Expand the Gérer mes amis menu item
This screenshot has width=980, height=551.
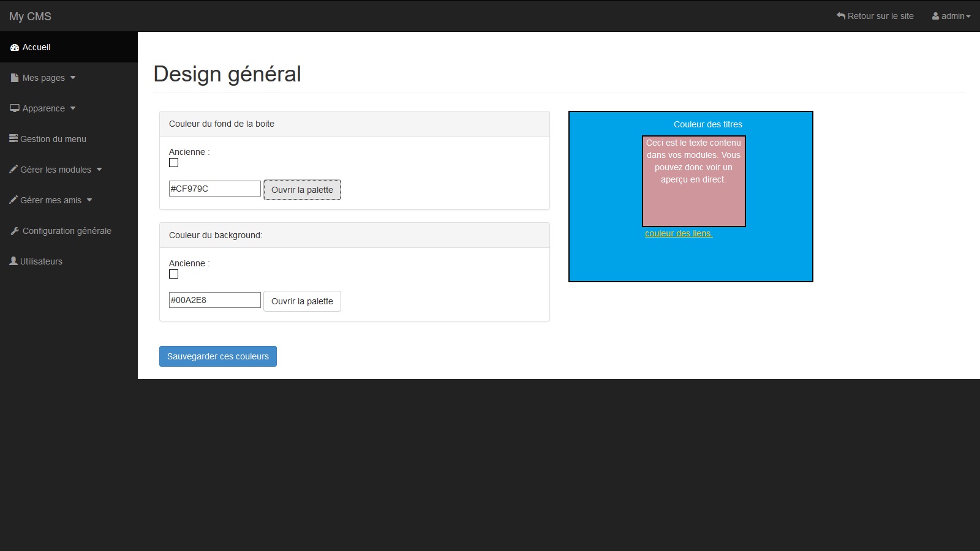point(51,200)
